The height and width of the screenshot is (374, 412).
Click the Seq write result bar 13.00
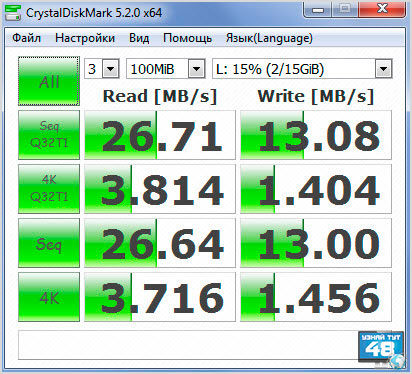pyautogui.click(x=316, y=243)
